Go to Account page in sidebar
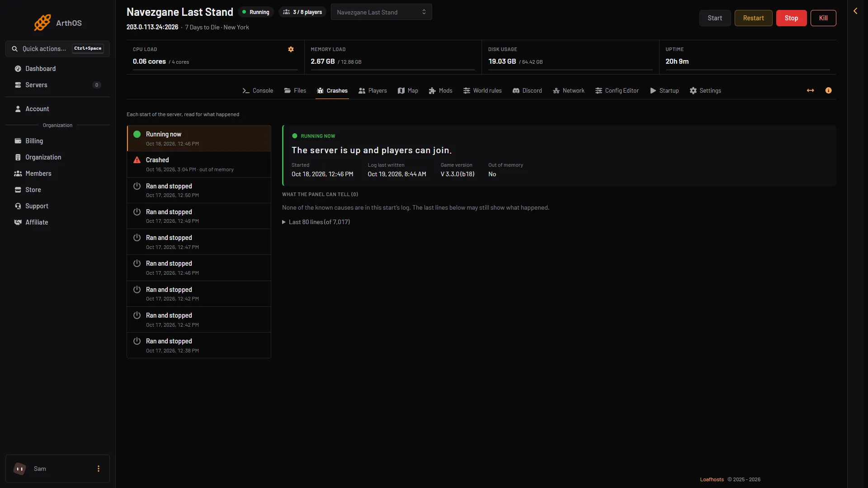Image resolution: width=868 pixels, height=488 pixels. click(57, 109)
